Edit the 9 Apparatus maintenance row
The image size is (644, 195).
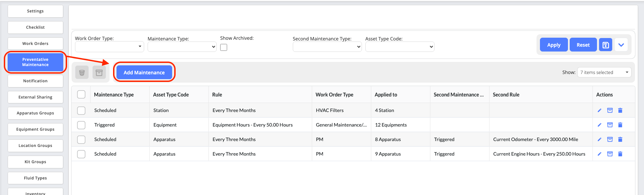[x=599, y=154]
